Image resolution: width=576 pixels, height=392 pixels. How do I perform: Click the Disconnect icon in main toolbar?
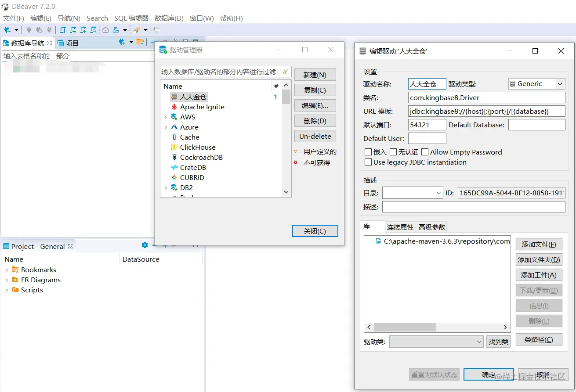click(x=49, y=30)
